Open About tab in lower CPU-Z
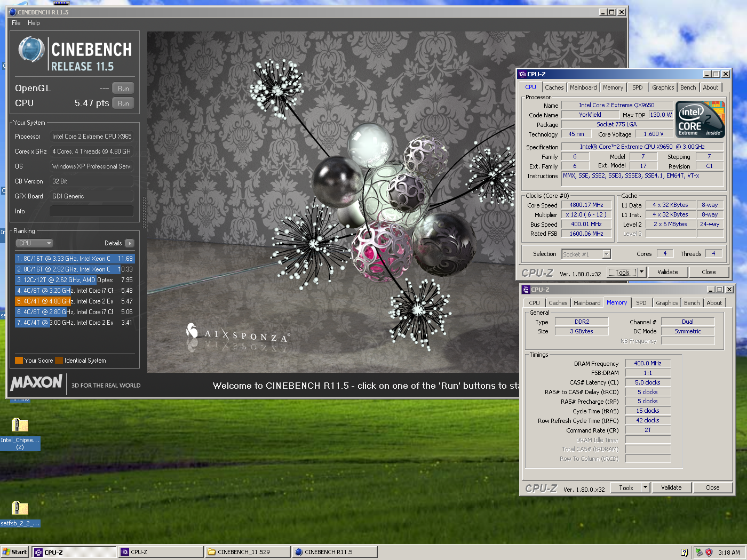 714,303
